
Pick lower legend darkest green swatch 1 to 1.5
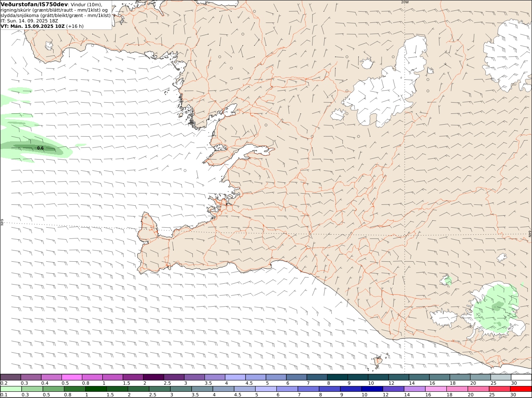click(x=96, y=389)
